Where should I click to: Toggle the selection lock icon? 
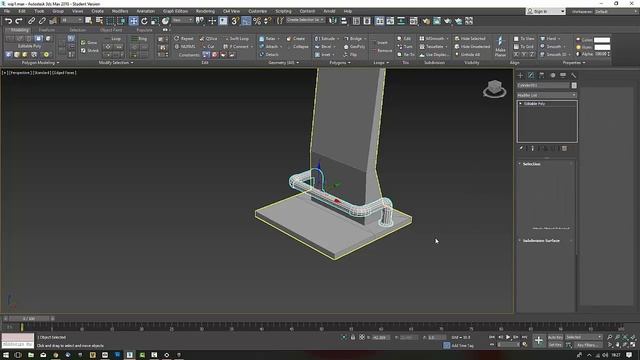[x=353, y=337]
